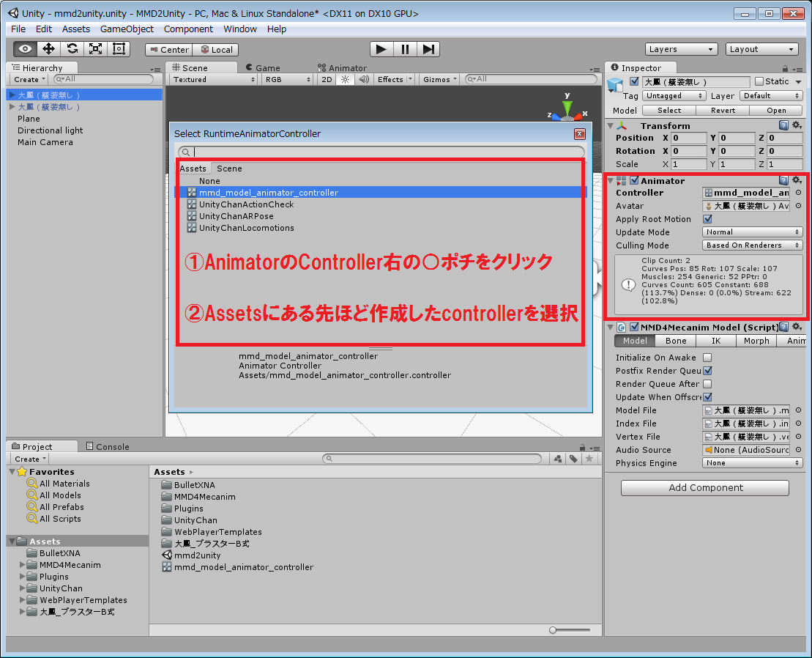The height and width of the screenshot is (658, 812).
Task: Toggle scene lighting sun icon
Action: [345, 79]
